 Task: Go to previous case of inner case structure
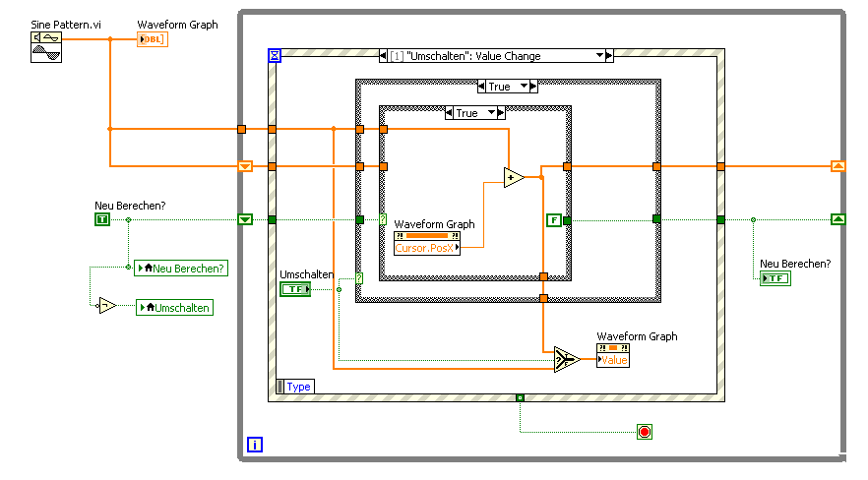[449, 113]
